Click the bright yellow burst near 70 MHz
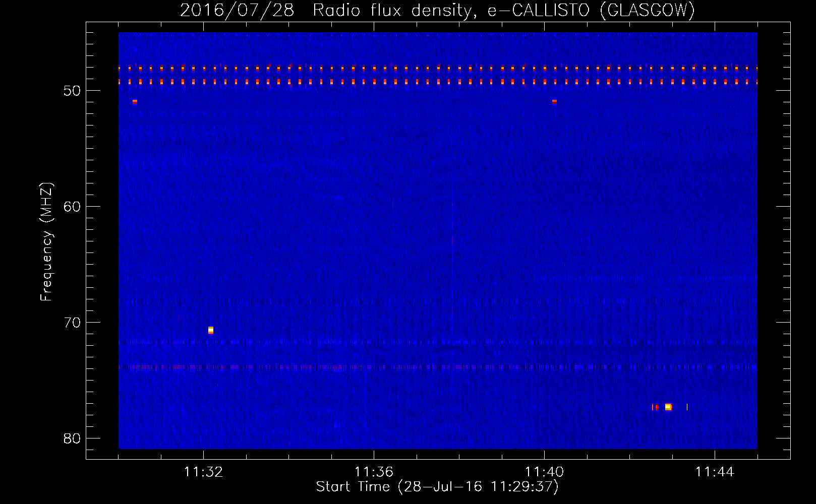 click(x=211, y=330)
